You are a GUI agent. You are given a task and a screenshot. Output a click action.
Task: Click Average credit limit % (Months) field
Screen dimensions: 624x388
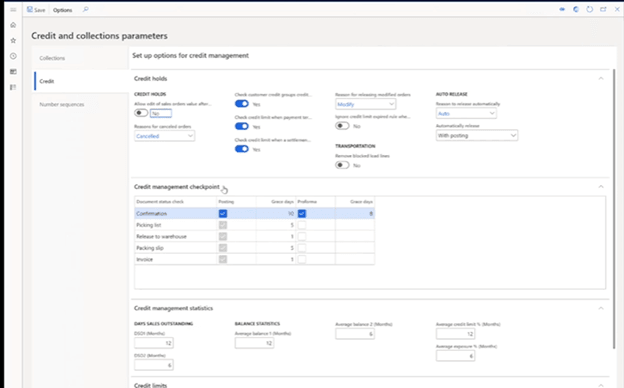456,334
